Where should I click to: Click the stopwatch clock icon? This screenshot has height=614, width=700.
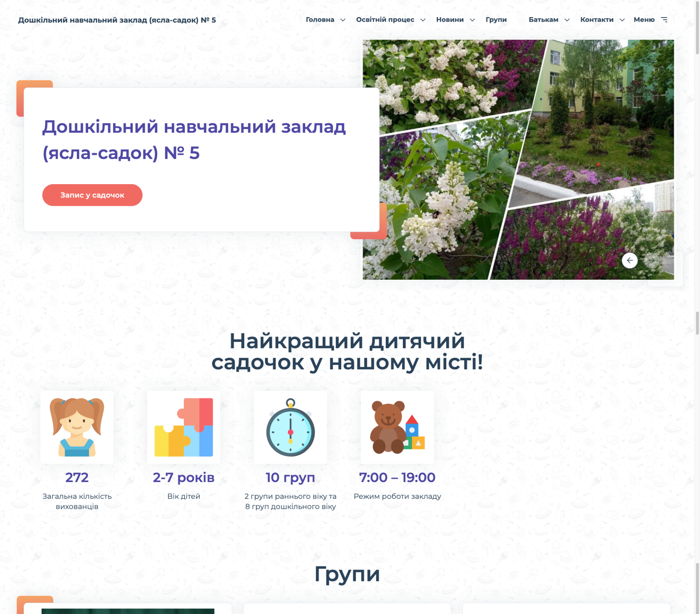click(x=290, y=427)
